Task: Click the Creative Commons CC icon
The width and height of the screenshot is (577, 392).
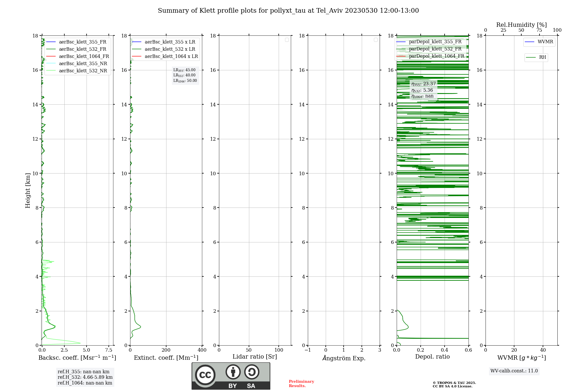Action: (x=205, y=375)
